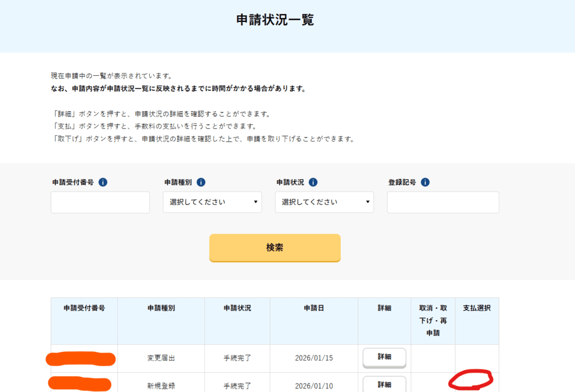
Task: Select the 申請日 column header
Action: 314,308
